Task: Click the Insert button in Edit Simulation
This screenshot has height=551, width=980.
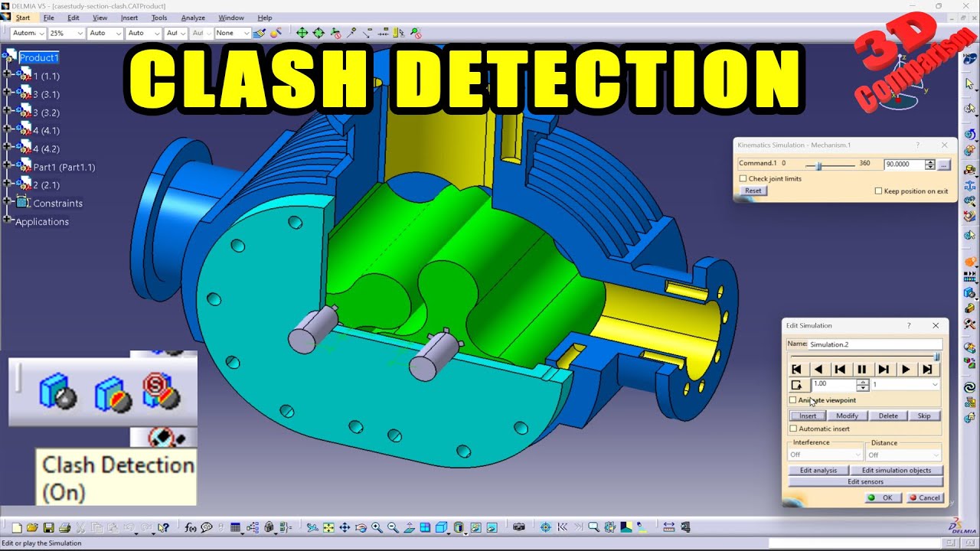Action: (808, 416)
